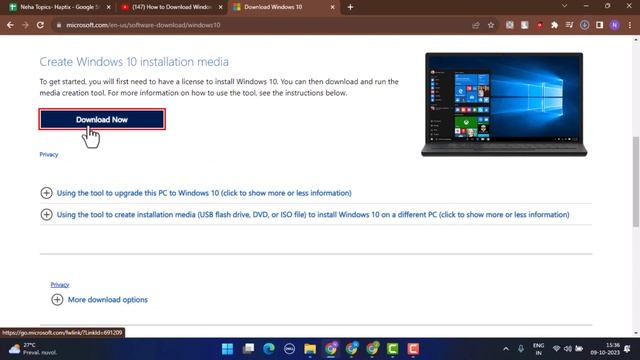Image resolution: width=640 pixels, height=360 pixels.
Task: Show hidden system tray icons
Action: tap(506, 349)
